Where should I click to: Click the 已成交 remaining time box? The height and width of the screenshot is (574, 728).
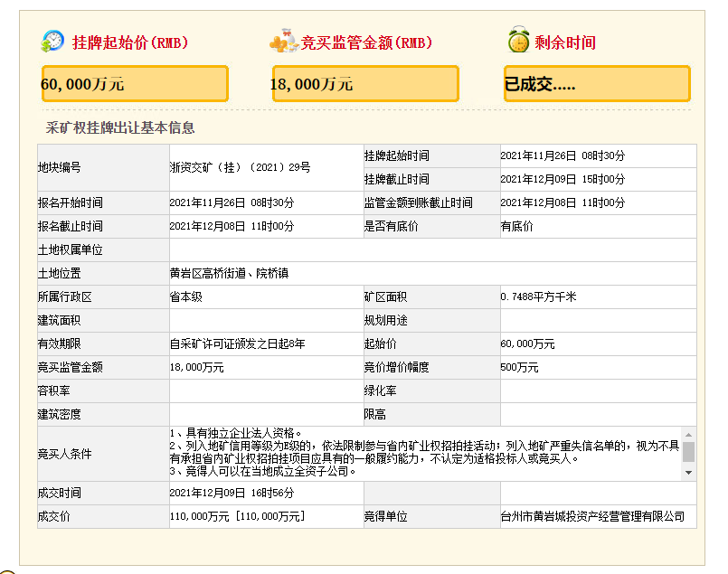[x=597, y=84]
